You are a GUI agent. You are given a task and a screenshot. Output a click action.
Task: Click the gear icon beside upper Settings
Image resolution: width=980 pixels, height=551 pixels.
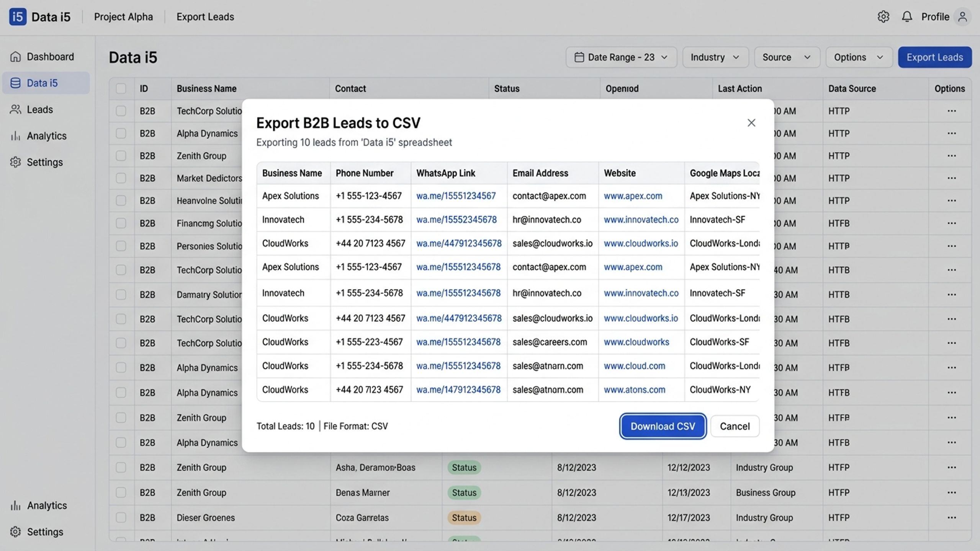15,162
